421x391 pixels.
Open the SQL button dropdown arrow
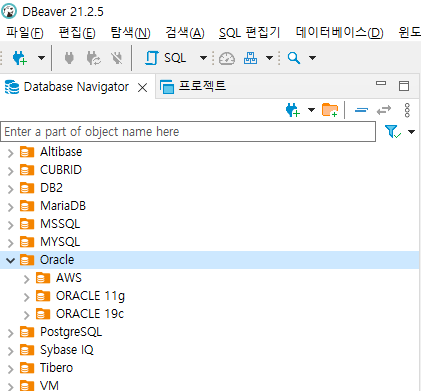pos(203,58)
